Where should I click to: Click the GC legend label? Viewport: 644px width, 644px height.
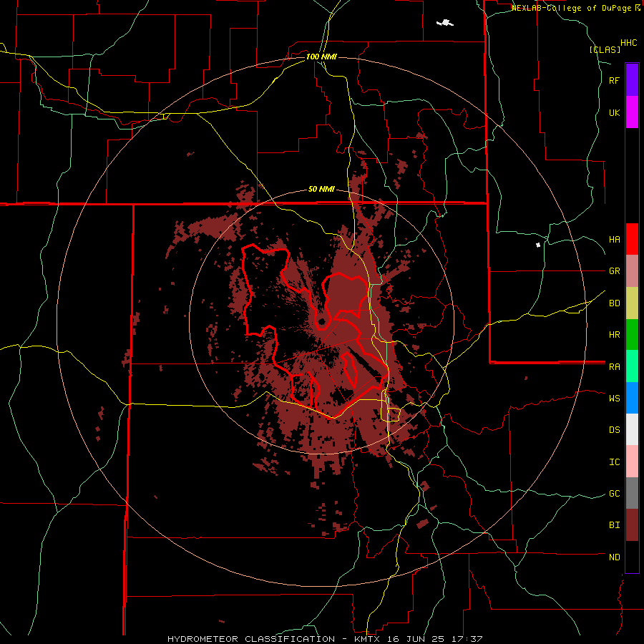point(614,494)
